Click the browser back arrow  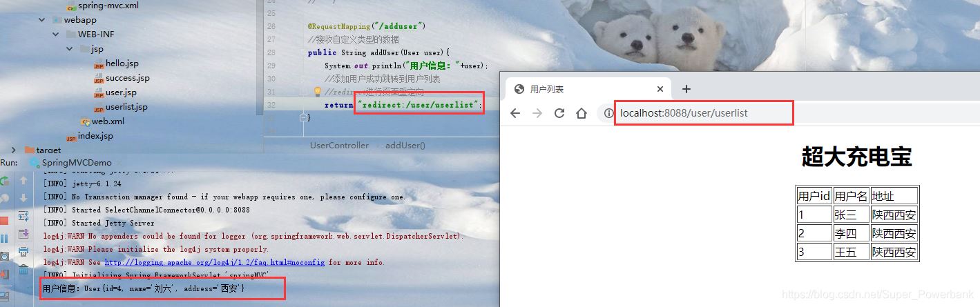[x=515, y=113]
